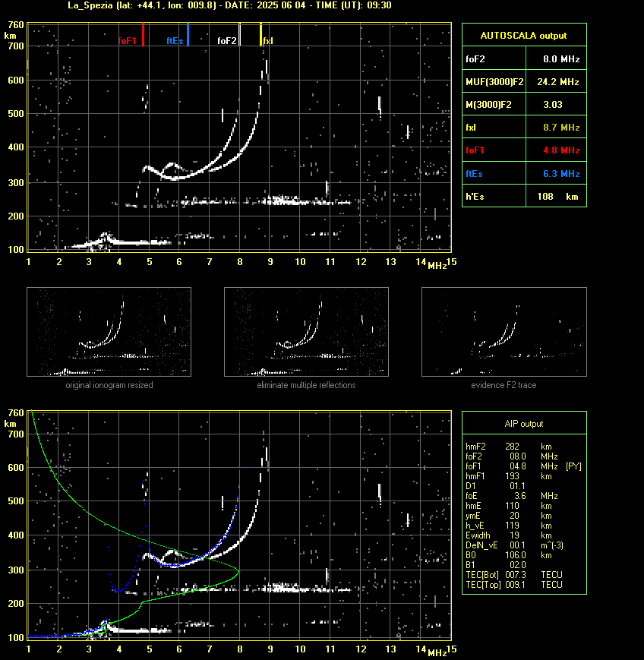Click the blue ftEs marker on top ionogram
This screenshot has width=644, height=660.
coord(188,34)
